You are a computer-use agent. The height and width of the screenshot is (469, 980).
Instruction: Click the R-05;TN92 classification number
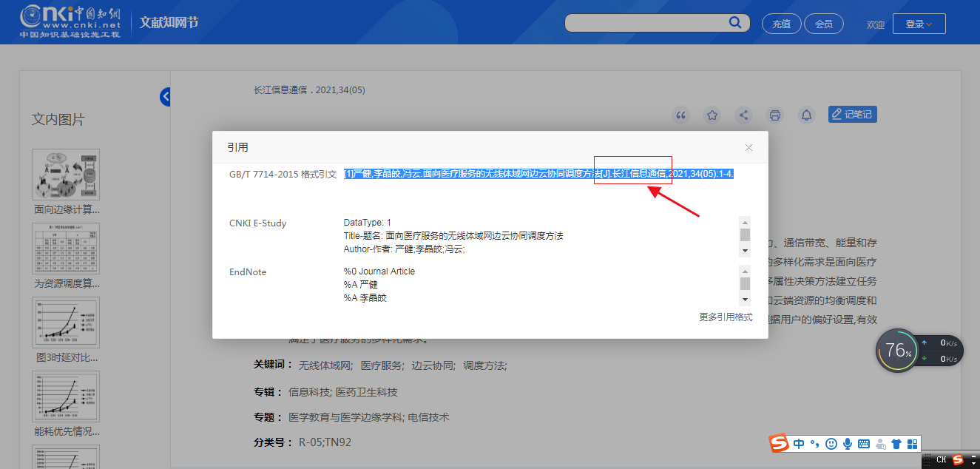(325, 442)
